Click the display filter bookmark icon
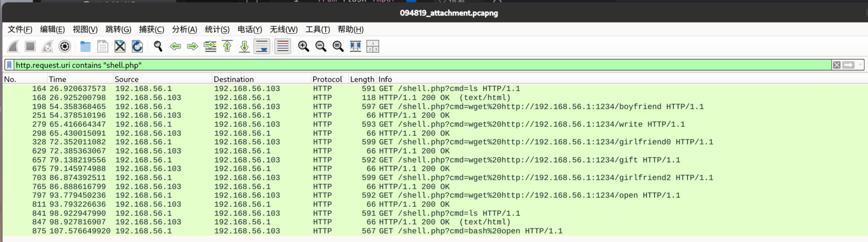This screenshot has width=868, height=242. (9, 65)
